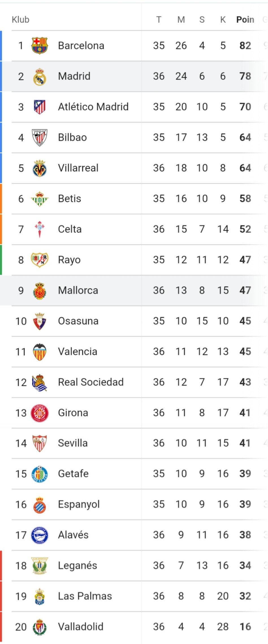Click the Getafe blue crest
The width and height of the screenshot is (268, 644).
tap(40, 474)
